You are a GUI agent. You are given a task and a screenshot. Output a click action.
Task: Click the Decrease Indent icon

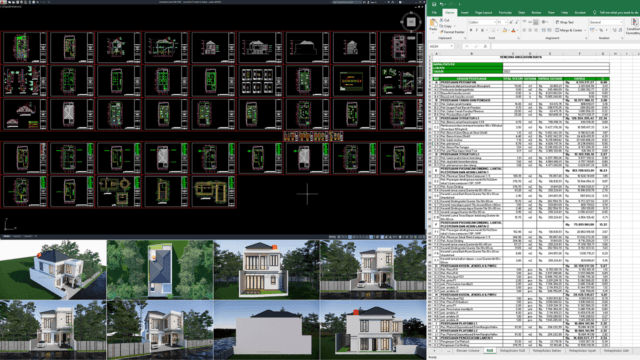tap(544, 30)
